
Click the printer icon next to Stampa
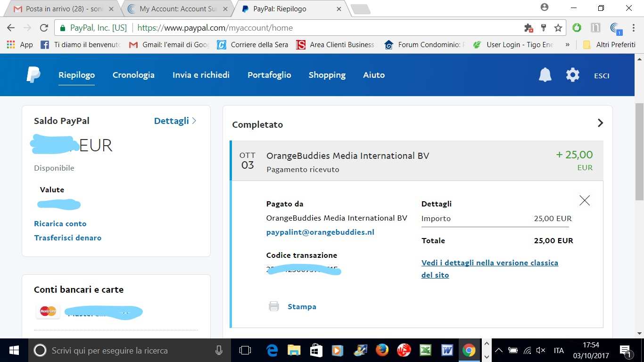click(x=274, y=306)
